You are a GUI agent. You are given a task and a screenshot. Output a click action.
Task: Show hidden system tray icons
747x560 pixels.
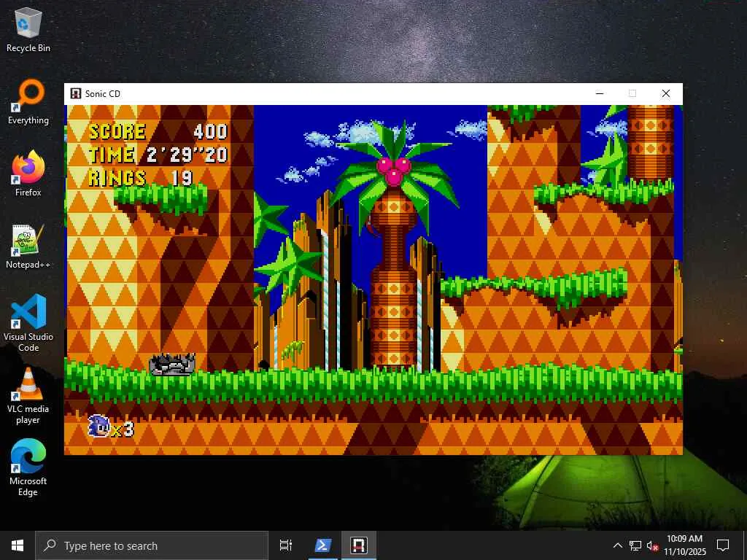[617, 545]
